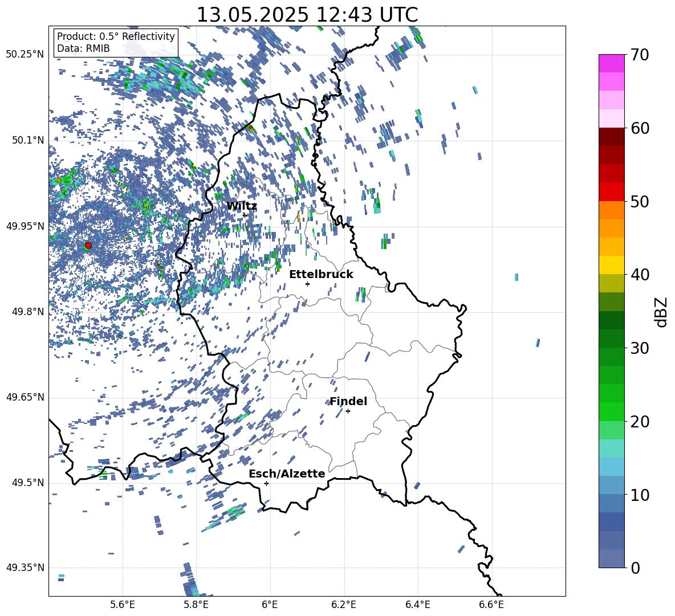Click the Ettelbruck station cross marker

[307, 284]
